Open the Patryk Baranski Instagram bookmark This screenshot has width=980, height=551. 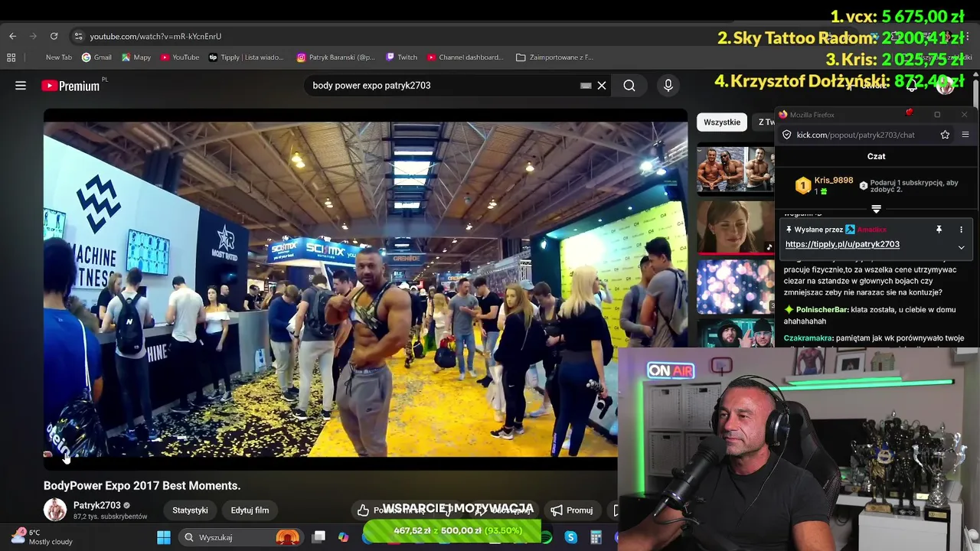336,57
